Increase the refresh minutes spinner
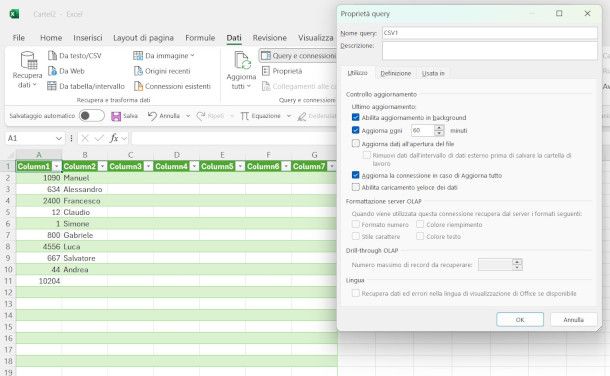Screen dimensions: 610x376 439,128
